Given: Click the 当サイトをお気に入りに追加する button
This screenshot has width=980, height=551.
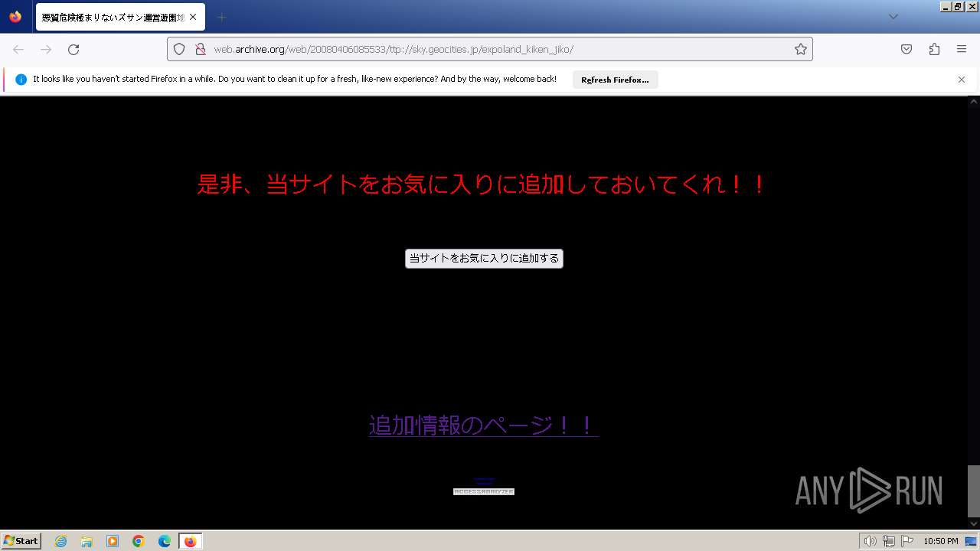Looking at the screenshot, I should pyautogui.click(x=484, y=259).
